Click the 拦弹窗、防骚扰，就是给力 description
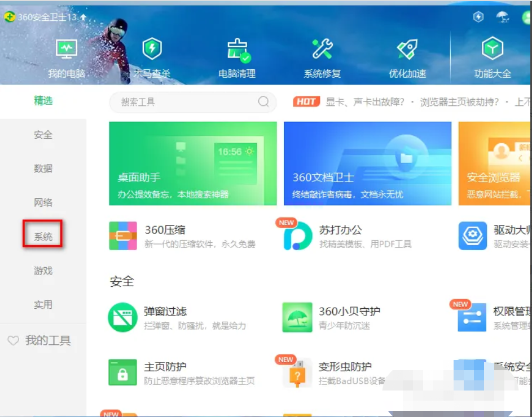This screenshot has height=417, width=532. (x=195, y=326)
